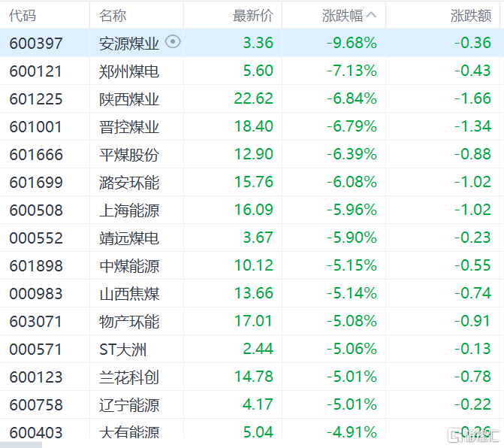Click the -4.91% change value

click(x=352, y=432)
